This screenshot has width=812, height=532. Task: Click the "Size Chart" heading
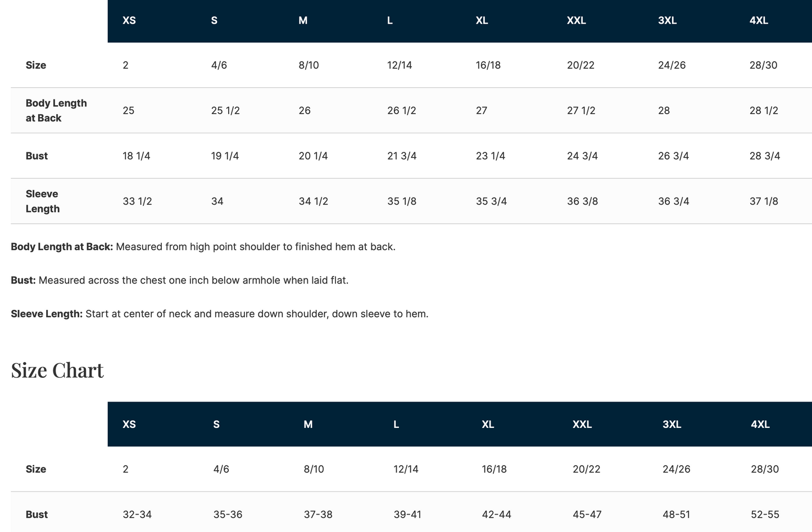[x=57, y=371]
